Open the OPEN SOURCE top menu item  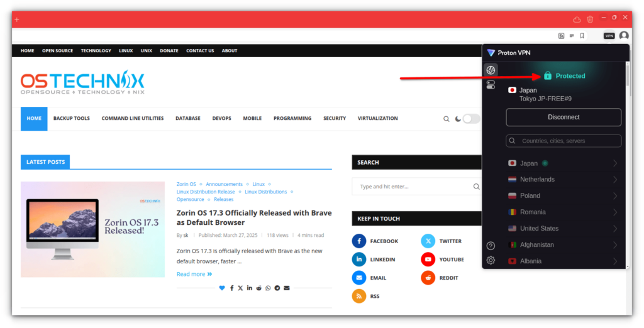click(57, 51)
